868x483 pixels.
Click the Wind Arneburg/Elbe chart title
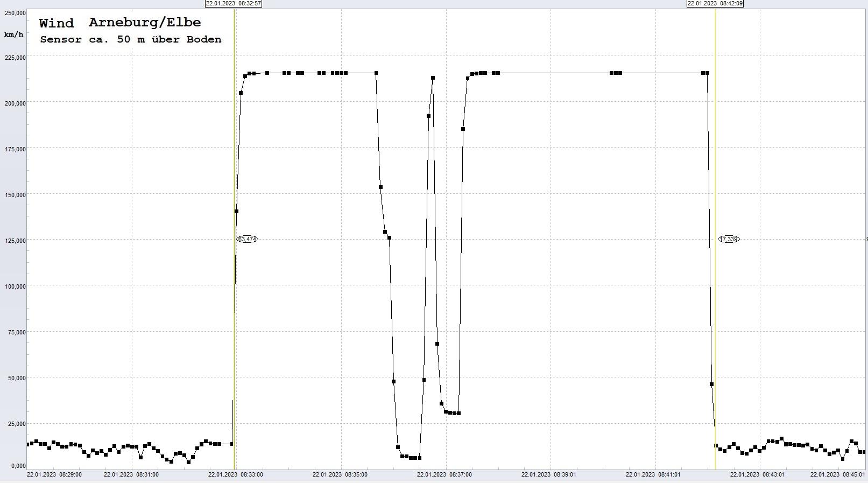coord(120,23)
